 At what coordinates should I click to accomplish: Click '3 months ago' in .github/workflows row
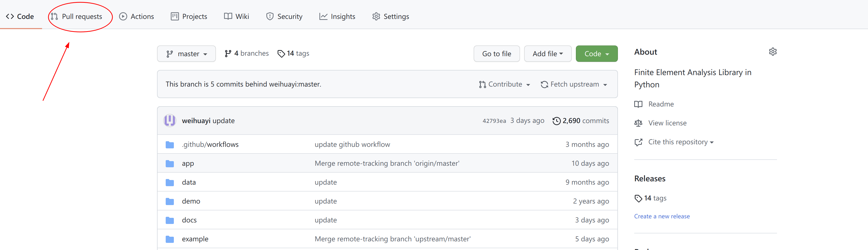pos(587,144)
